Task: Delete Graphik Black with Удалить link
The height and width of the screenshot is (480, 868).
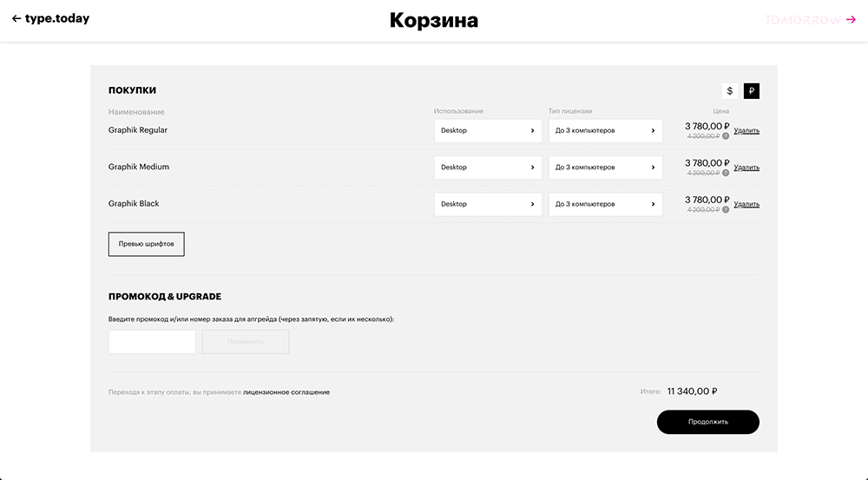Action: [746, 205]
